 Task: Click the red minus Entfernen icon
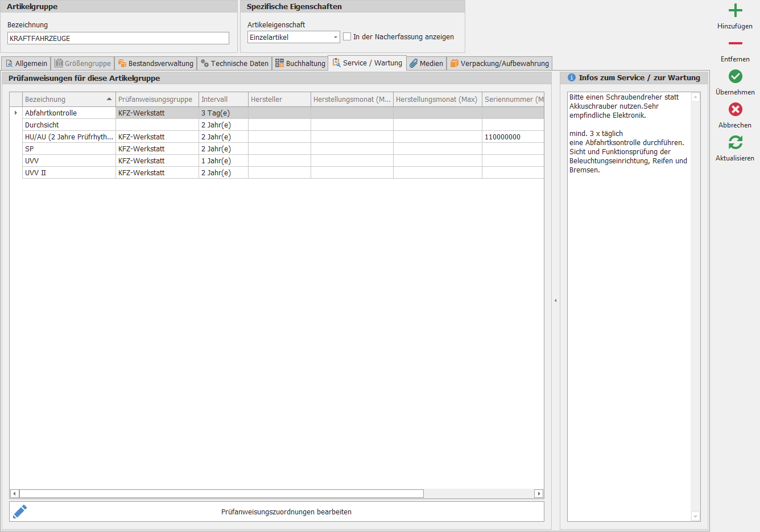coord(735,44)
